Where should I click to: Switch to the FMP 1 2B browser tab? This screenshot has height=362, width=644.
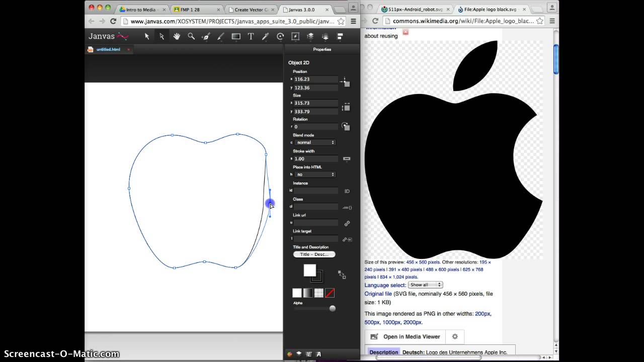(195, 10)
